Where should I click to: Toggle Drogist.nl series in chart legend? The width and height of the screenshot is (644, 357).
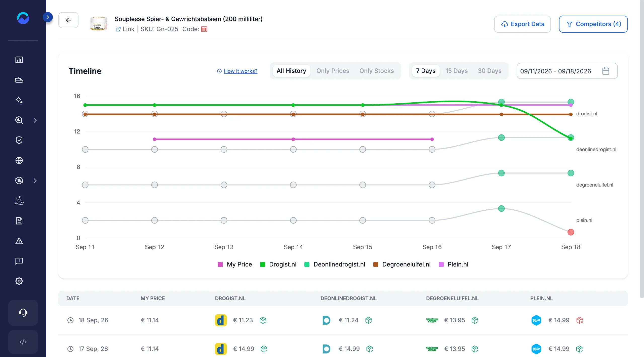pyautogui.click(x=278, y=264)
